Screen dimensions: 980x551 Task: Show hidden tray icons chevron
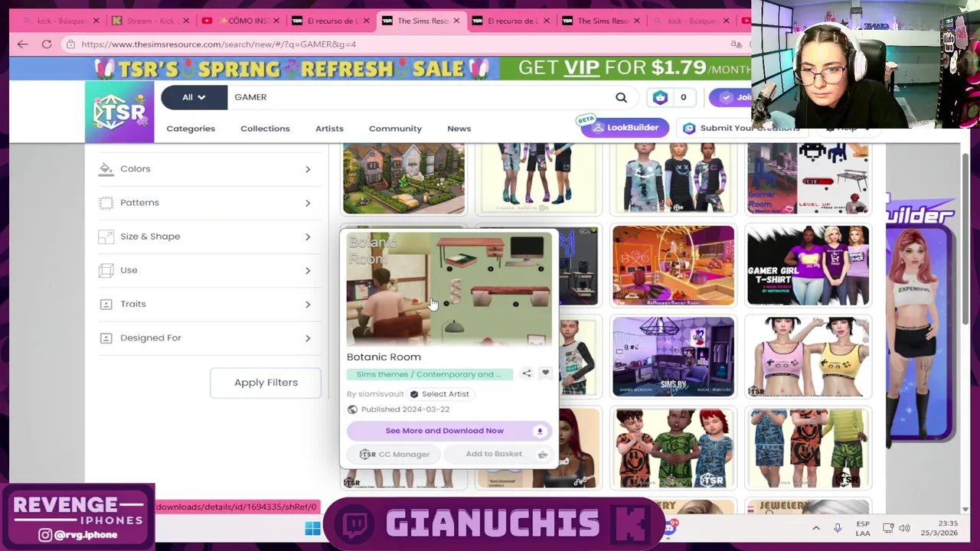click(816, 528)
